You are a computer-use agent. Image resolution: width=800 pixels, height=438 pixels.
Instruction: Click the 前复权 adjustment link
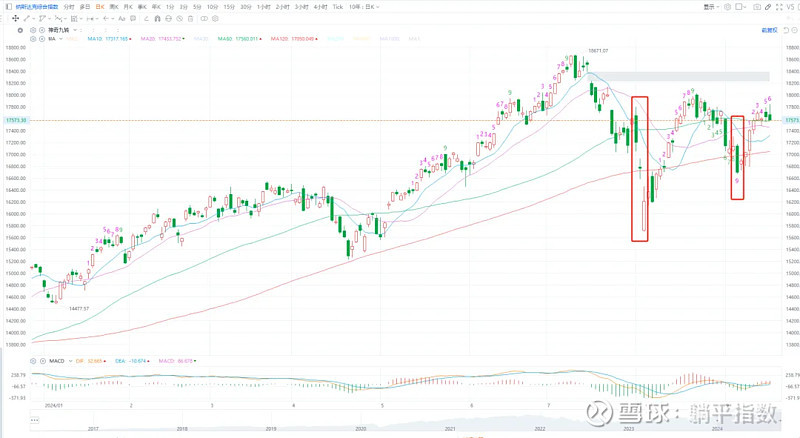769,30
